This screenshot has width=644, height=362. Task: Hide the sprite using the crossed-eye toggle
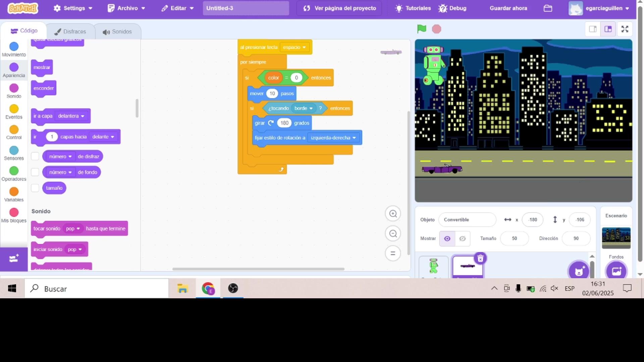tap(462, 239)
